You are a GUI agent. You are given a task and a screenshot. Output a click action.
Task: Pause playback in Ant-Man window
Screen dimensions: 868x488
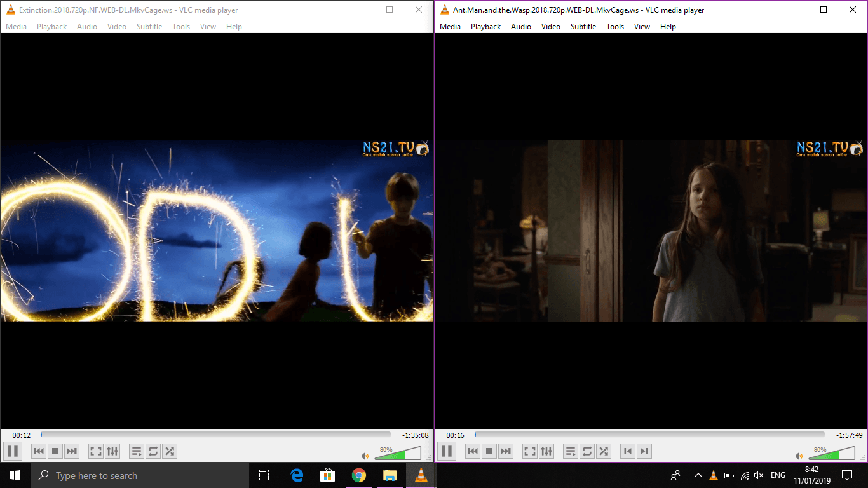coord(447,451)
